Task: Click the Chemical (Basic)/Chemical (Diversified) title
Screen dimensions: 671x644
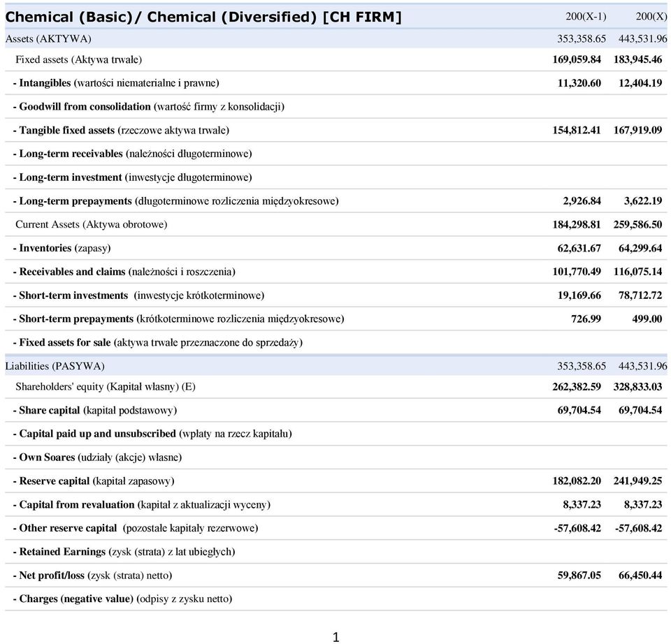Action: pos(203,17)
